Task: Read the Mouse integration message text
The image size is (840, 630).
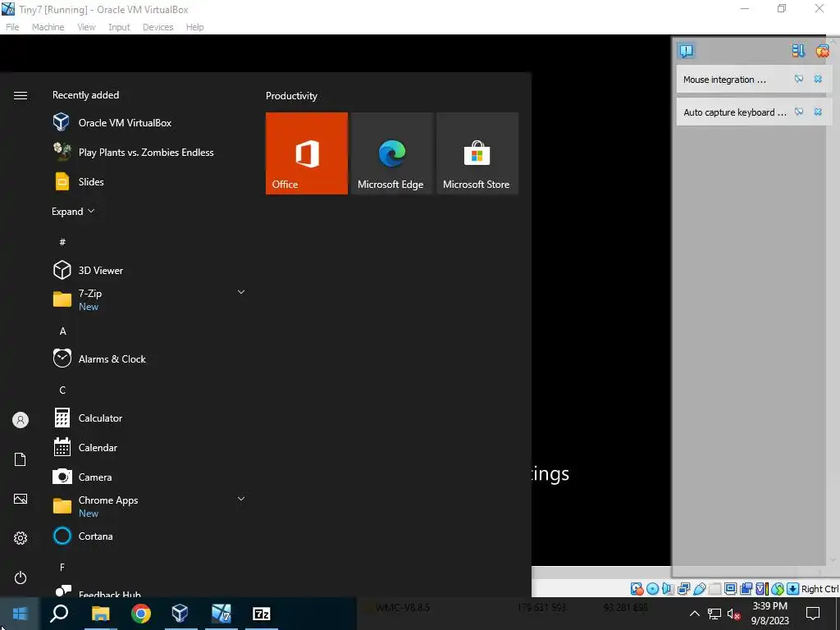Action: tap(724, 80)
